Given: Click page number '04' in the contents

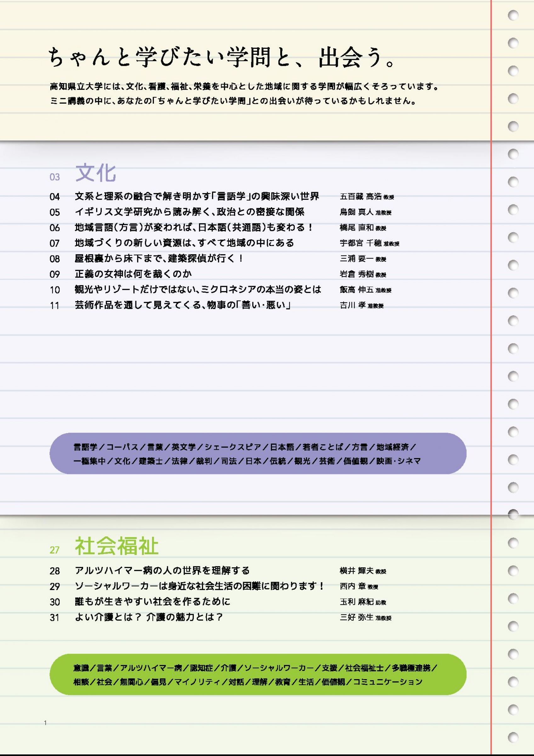Looking at the screenshot, I should (54, 197).
